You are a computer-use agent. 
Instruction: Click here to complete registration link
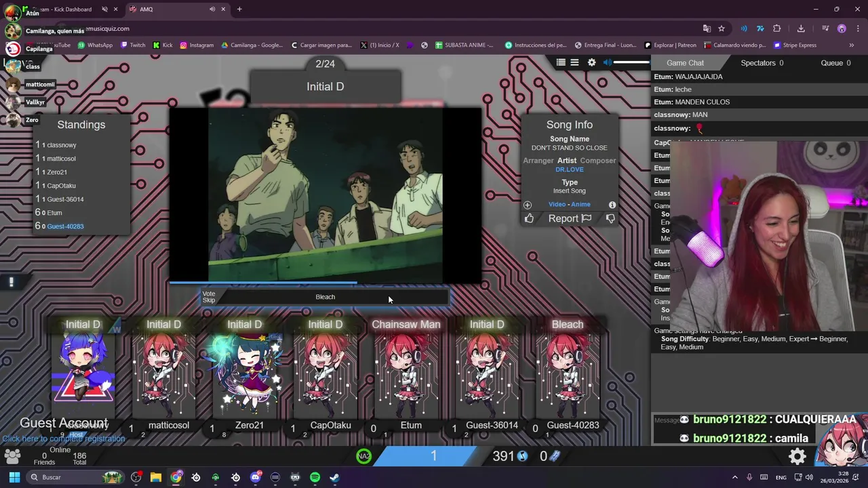63,439
